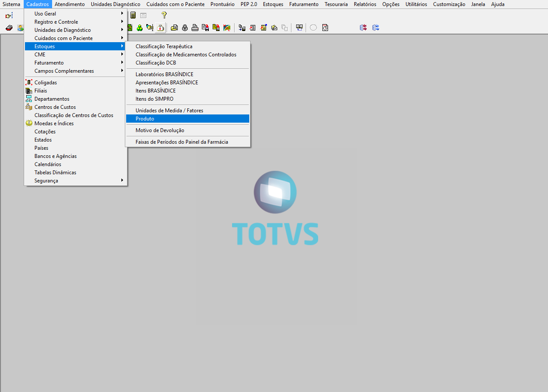Viewport: 548px width, 392px height.
Task: Select Classificação DCB entry
Action: pos(188,63)
